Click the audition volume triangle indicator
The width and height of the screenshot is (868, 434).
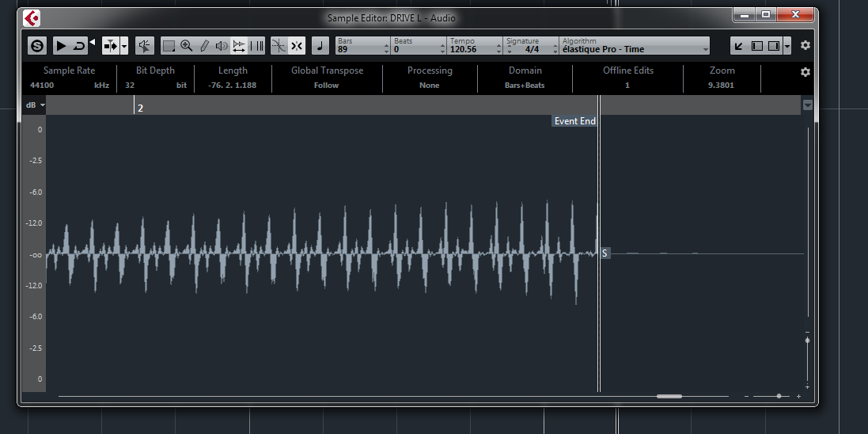click(x=93, y=41)
